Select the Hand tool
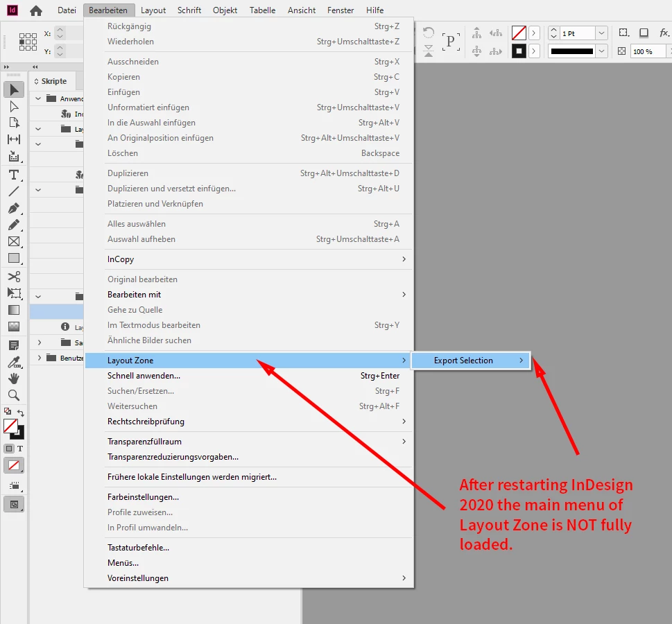The image size is (672, 624). pos(14,379)
